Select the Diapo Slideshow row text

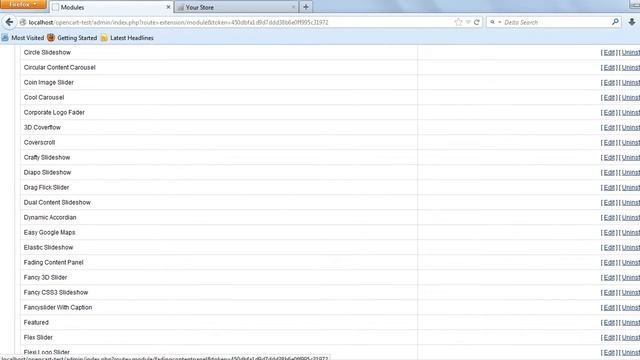click(47, 173)
